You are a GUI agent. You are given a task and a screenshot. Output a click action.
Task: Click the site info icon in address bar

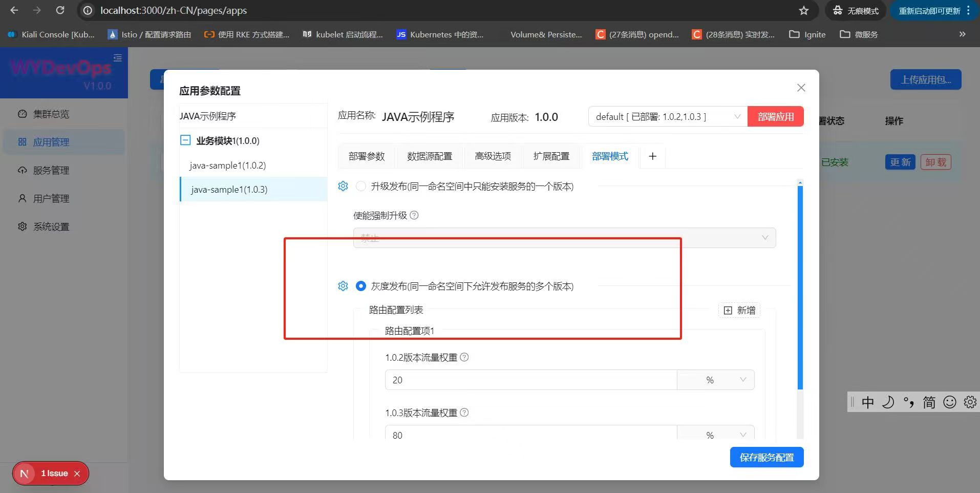(88, 10)
